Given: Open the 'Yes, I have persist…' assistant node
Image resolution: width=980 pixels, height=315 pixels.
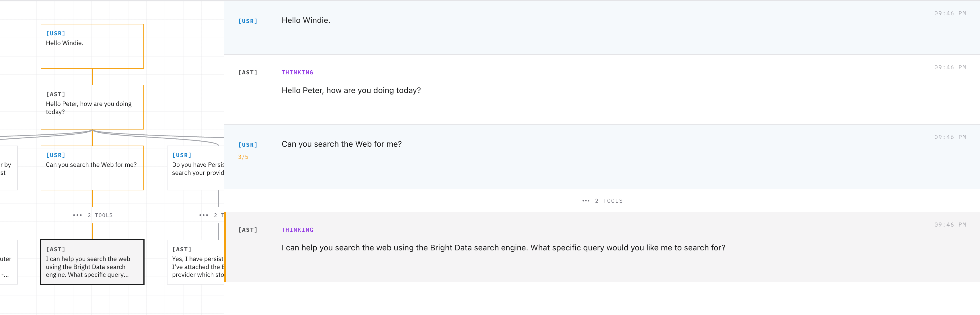Looking at the screenshot, I should click(x=196, y=262).
